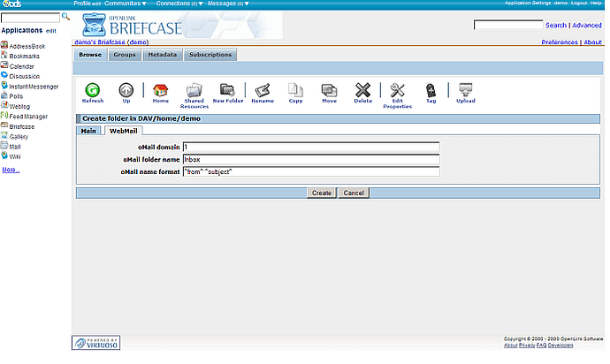610x364 pixels.
Task: Open Feed Manager in sidebar
Action: (28, 117)
